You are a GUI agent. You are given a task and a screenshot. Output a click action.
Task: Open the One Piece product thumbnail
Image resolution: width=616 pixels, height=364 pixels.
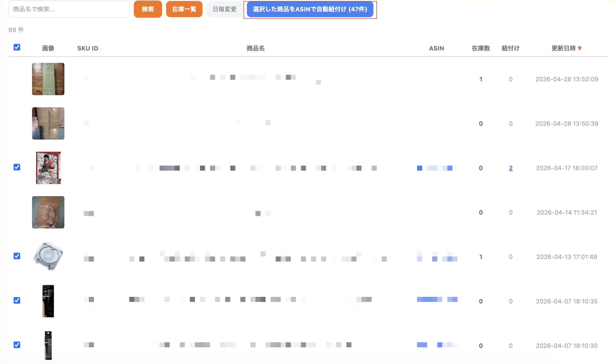tap(48, 168)
